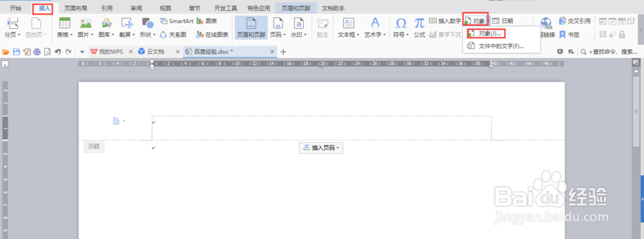Click the Gallery (图库) icon
The image size is (644, 239).
point(106,23)
